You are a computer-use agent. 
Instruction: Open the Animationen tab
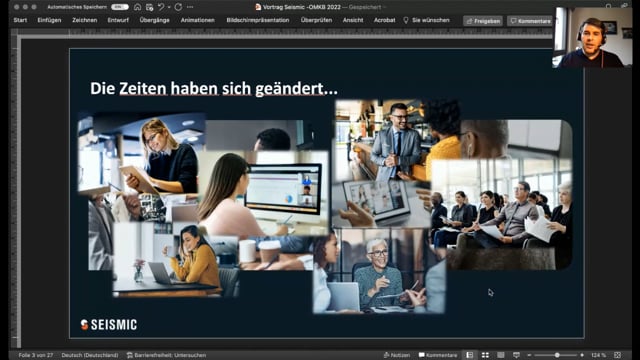(198, 20)
